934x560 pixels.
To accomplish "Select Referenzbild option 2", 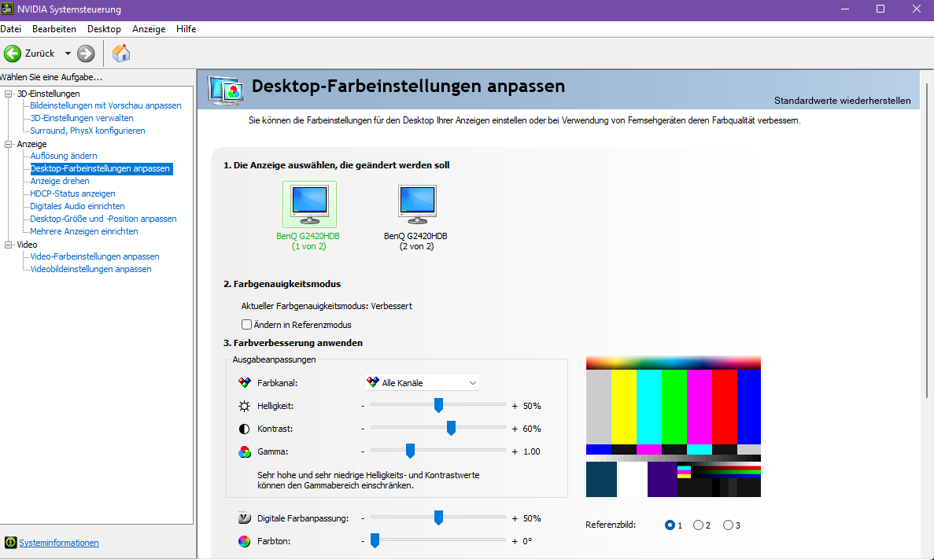I will [698, 525].
